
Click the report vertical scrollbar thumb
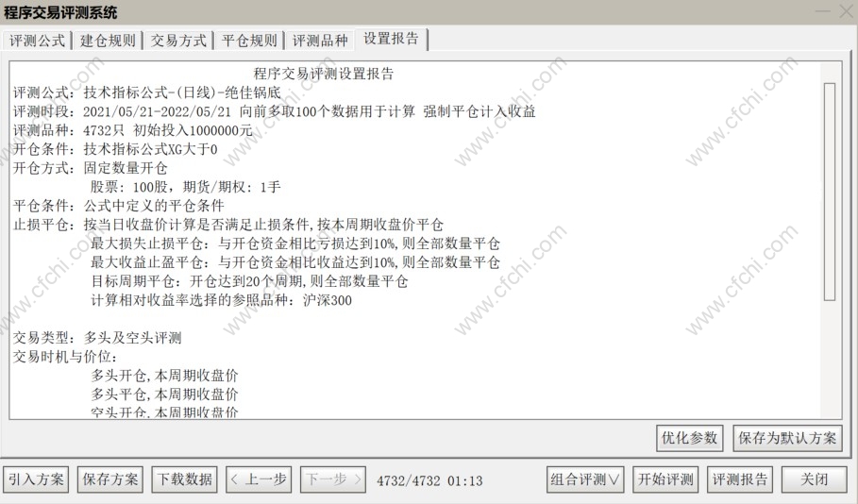pyautogui.click(x=830, y=192)
